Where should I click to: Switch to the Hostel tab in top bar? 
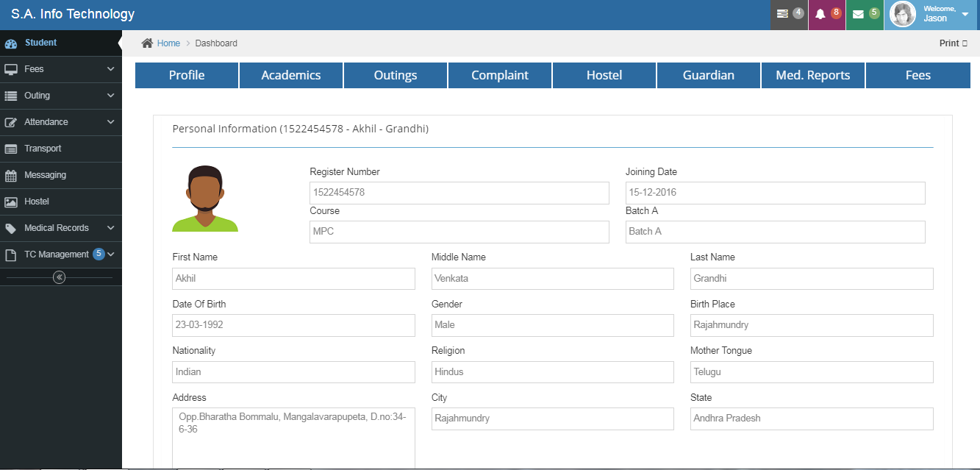pos(604,75)
